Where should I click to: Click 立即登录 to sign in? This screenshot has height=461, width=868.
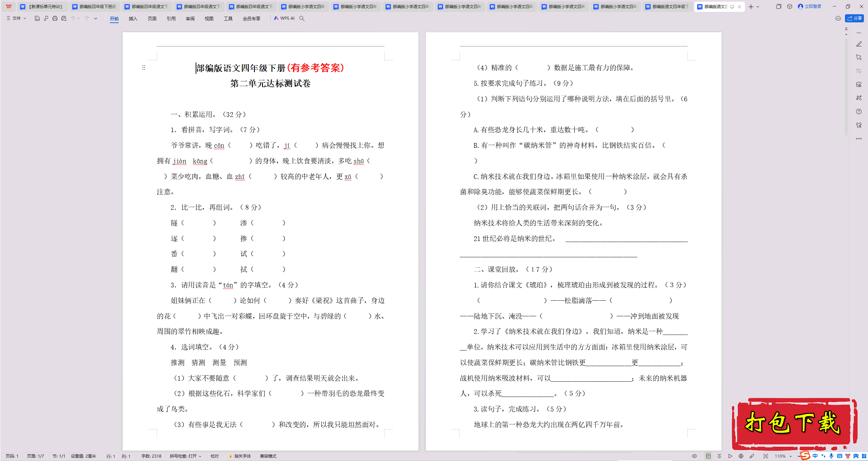809,6
